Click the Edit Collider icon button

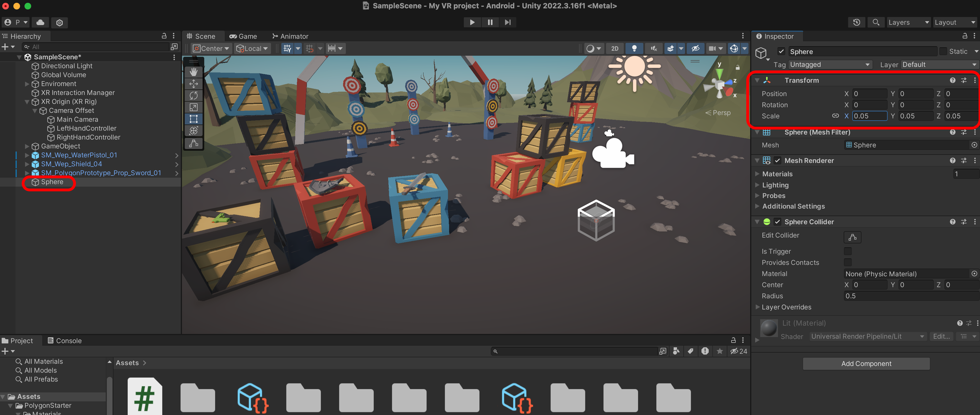click(x=852, y=237)
